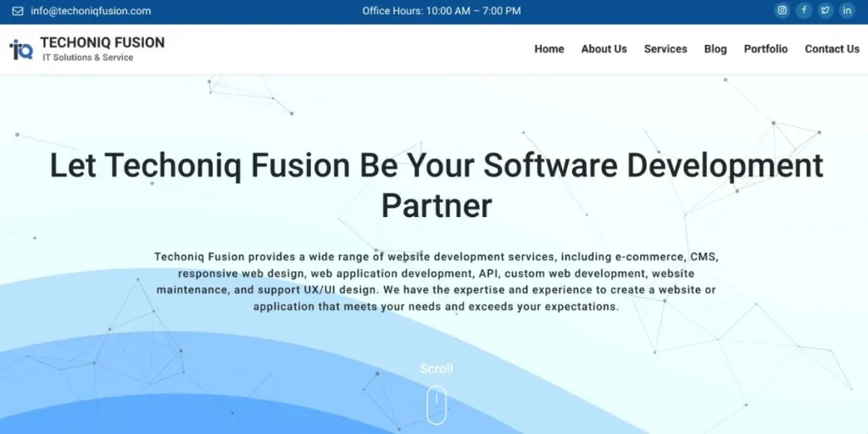
Task: Select Services in the navigation bar
Action: click(x=665, y=49)
